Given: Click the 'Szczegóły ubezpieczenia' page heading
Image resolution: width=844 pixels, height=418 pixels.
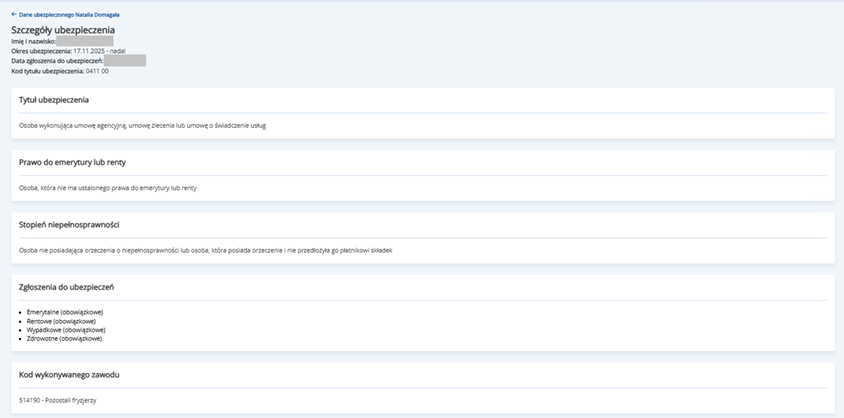Looking at the screenshot, I should click(x=62, y=30).
